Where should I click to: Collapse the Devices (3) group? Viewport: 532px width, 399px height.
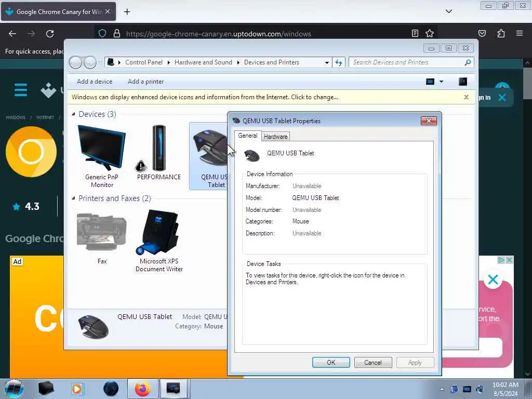tap(73, 114)
